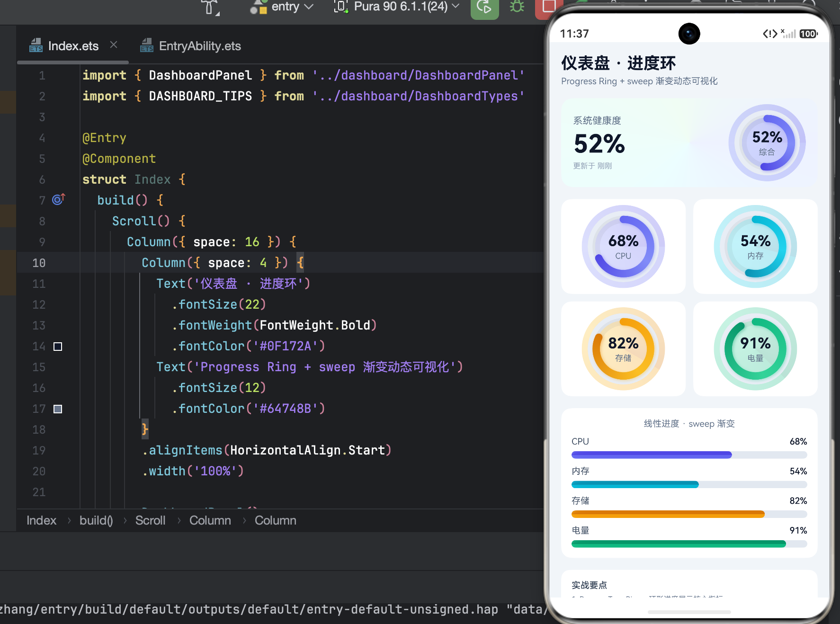Click the emulator battery 100 indicator
The height and width of the screenshot is (624, 840).
(x=808, y=34)
